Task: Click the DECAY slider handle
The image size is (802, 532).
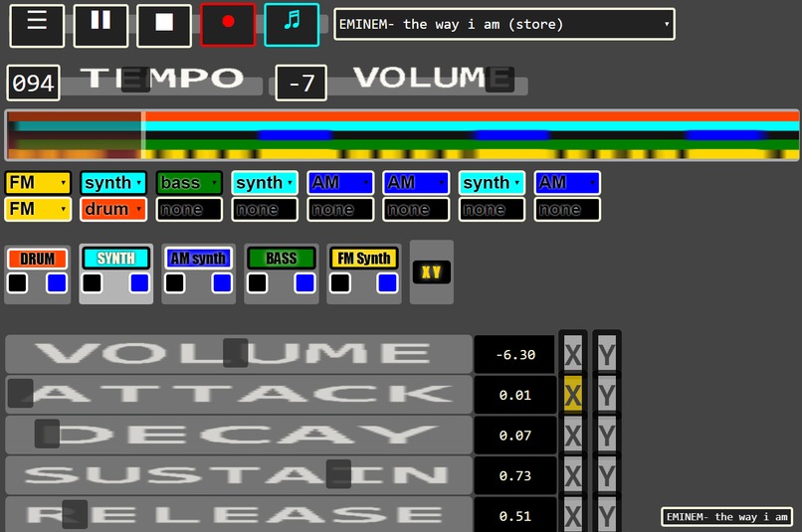Action: [x=47, y=434]
